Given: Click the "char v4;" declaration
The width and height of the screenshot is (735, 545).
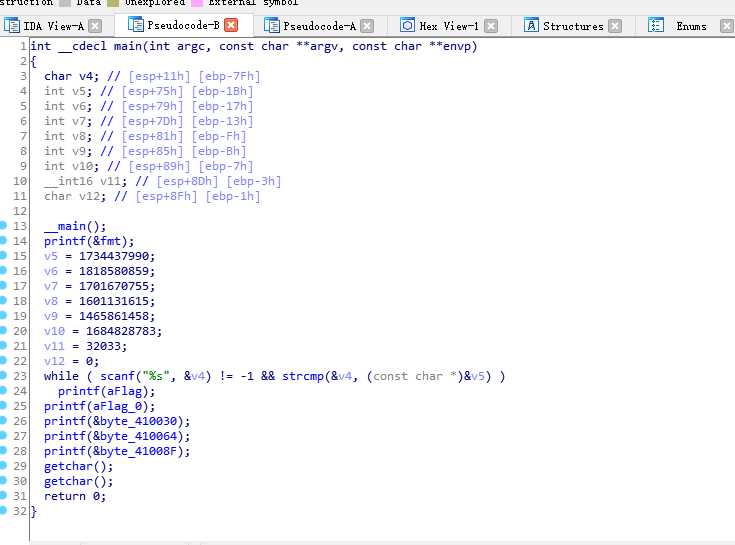Looking at the screenshot, I should click(x=71, y=76).
